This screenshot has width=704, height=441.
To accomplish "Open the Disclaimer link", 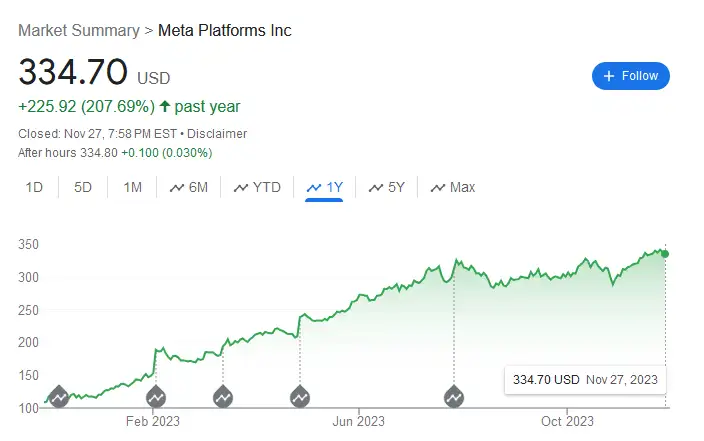I will pos(217,134).
